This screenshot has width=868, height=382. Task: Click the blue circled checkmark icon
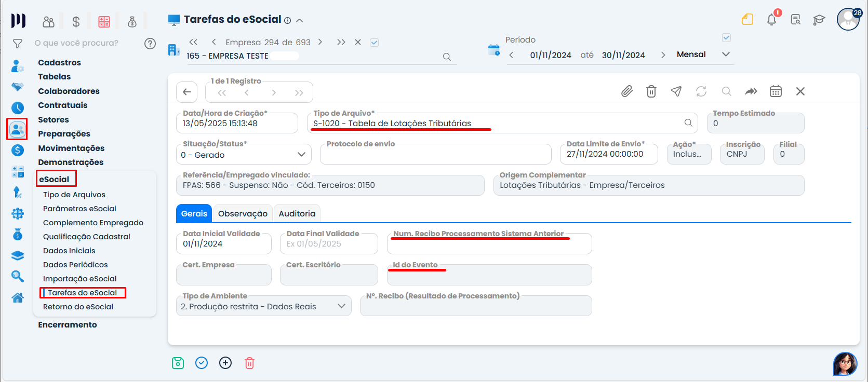(202, 363)
